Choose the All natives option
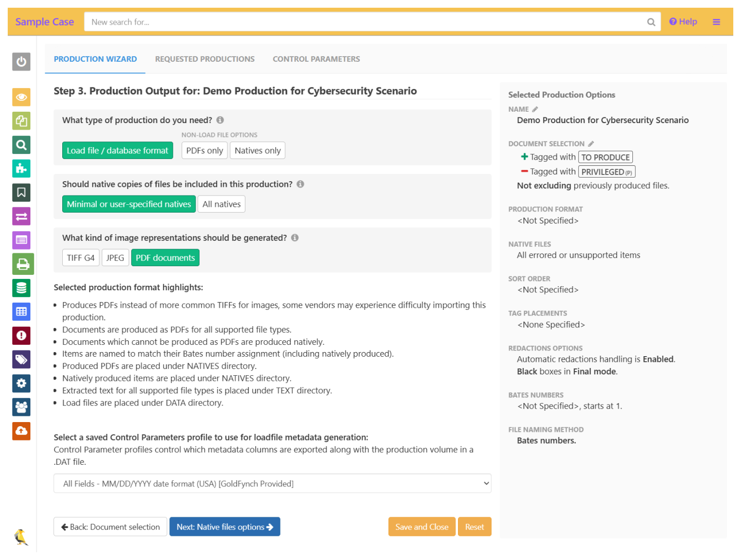Image resolution: width=741 pixels, height=560 pixels. (221, 204)
